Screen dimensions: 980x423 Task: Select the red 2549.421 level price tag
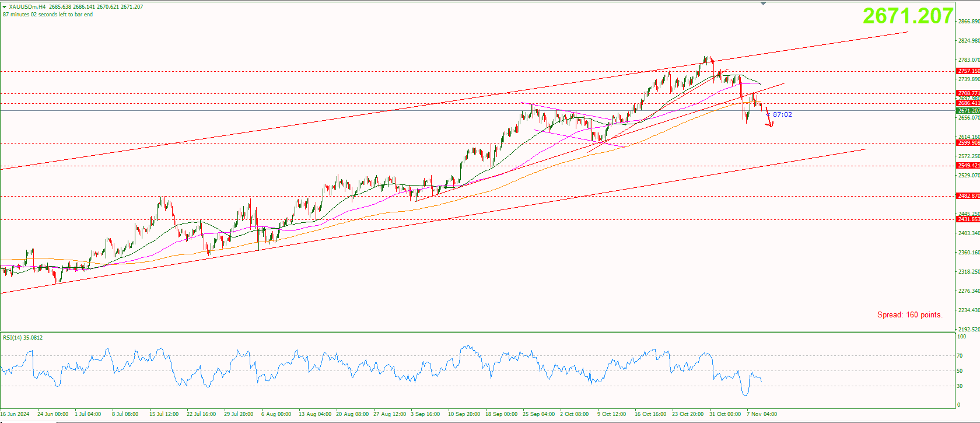click(x=968, y=166)
